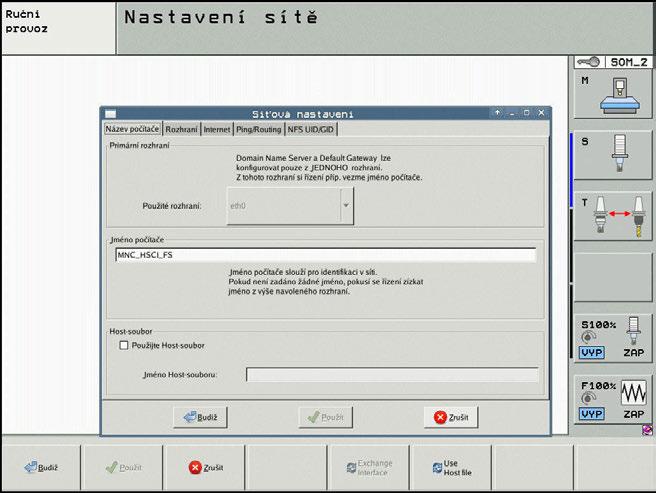Open the Název počítače tab
Viewport: 656px width, 493px height.
(x=132, y=129)
